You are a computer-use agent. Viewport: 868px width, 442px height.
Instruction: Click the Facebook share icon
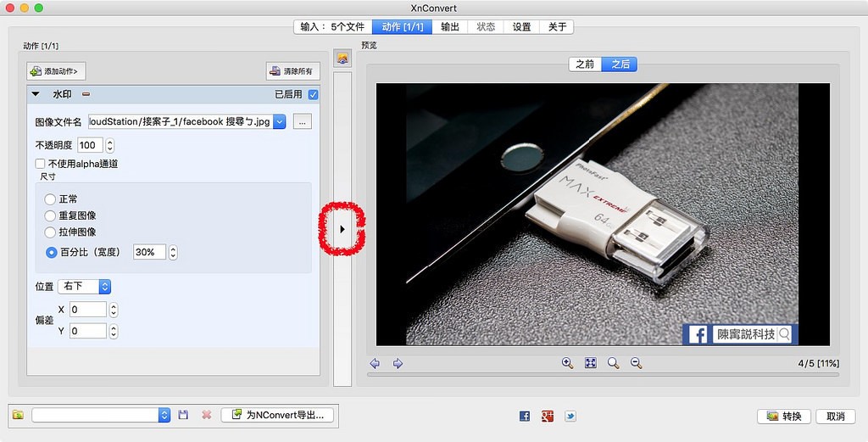[x=525, y=416]
